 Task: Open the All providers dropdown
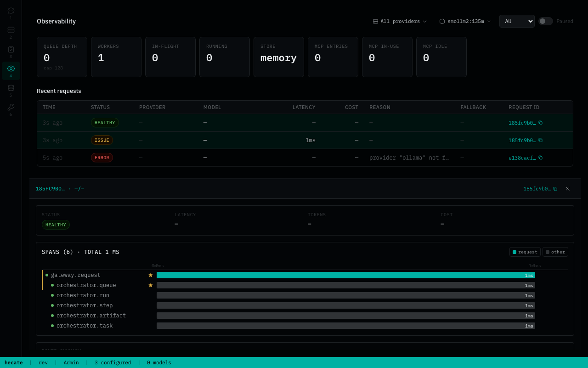point(400,21)
